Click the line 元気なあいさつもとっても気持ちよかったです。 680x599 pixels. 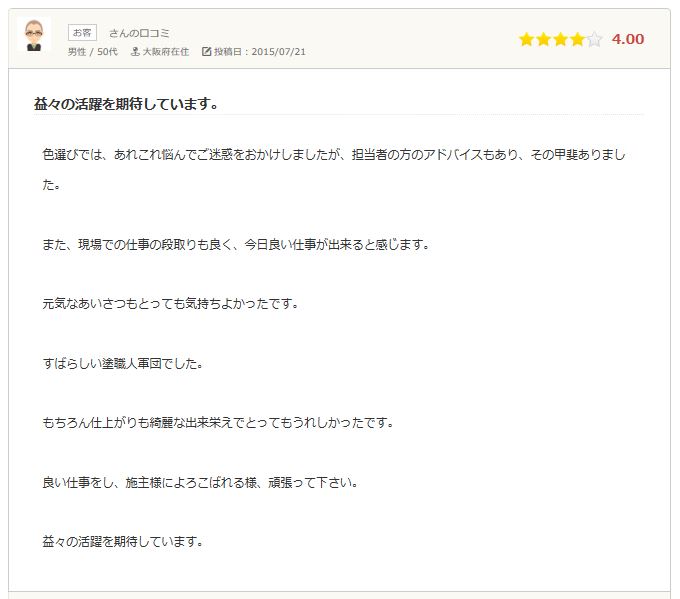pyautogui.click(x=170, y=304)
